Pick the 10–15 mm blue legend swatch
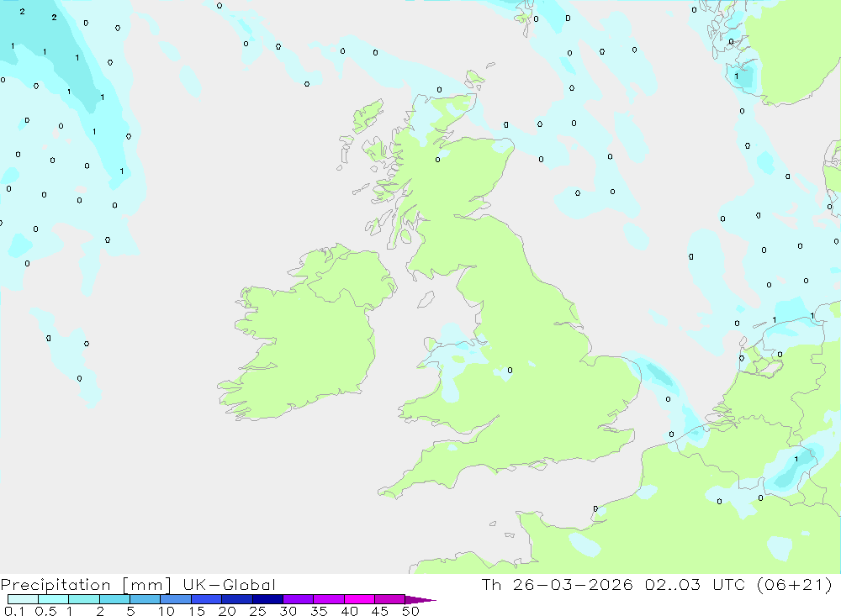The width and height of the screenshot is (841, 616). point(176,599)
